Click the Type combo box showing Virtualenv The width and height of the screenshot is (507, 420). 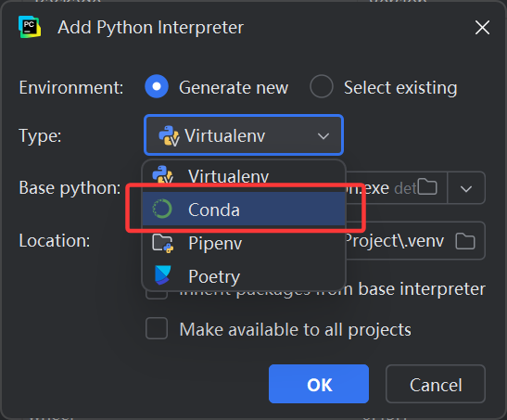click(x=244, y=135)
